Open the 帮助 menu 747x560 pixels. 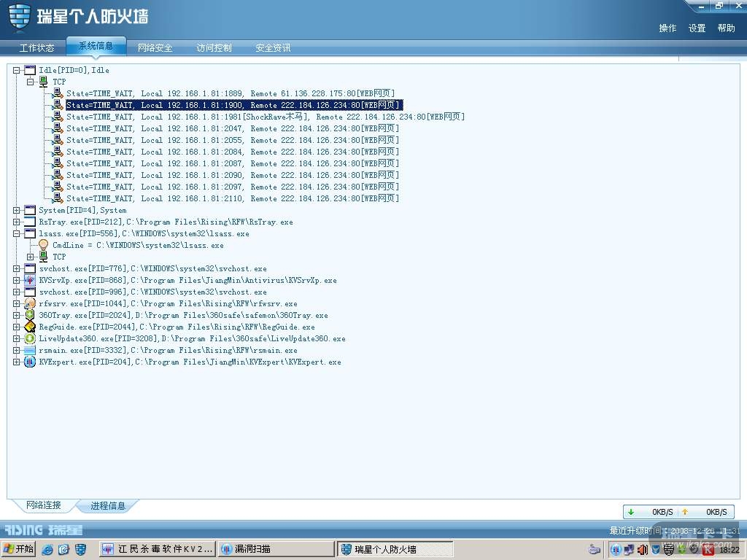(x=726, y=28)
